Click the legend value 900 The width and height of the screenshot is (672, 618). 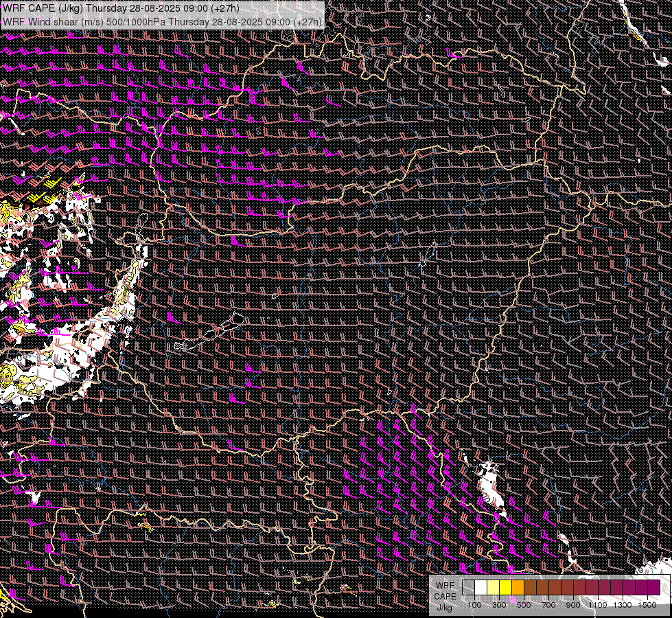tap(573, 605)
